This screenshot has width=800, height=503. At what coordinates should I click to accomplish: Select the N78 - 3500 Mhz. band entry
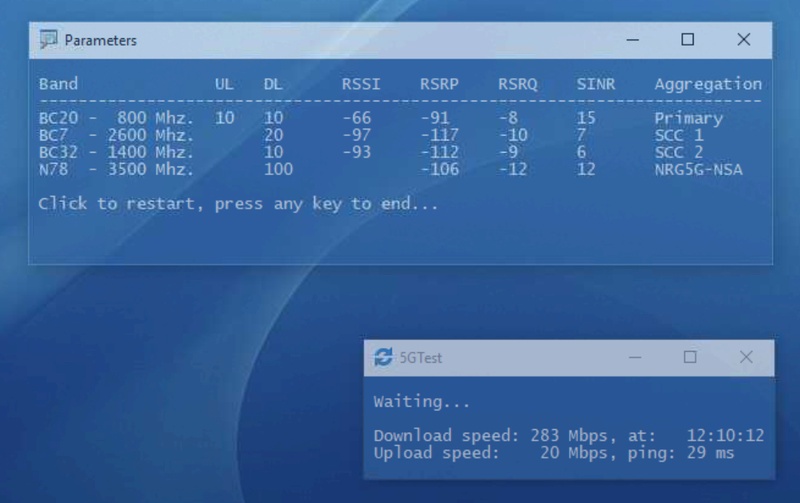116,169
